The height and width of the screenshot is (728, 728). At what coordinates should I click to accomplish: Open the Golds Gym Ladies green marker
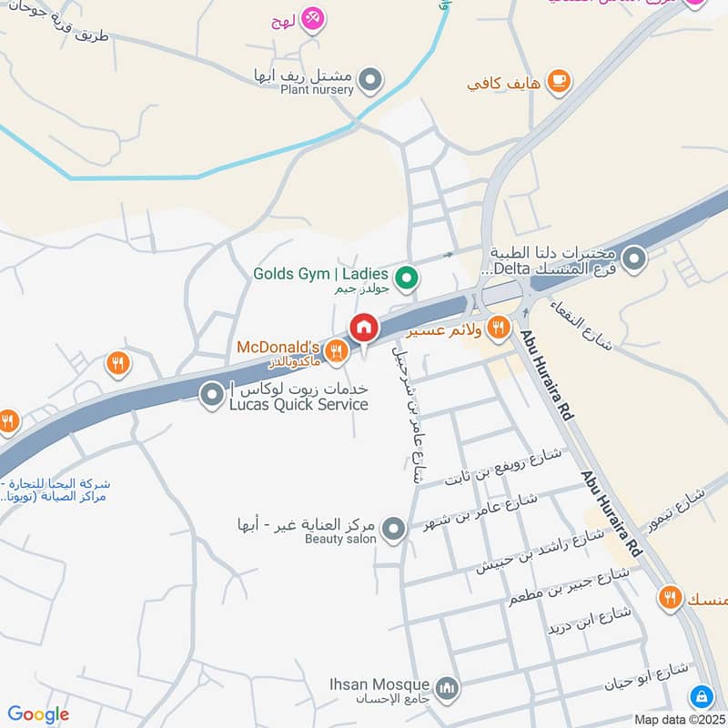406,279
